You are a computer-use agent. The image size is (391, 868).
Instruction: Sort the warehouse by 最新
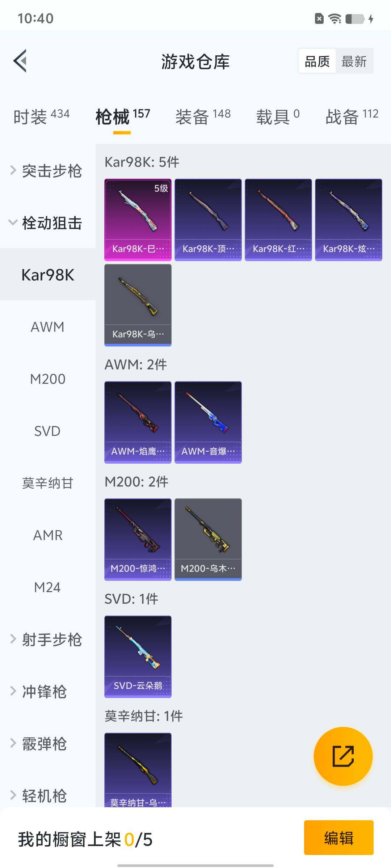point(354,61)
